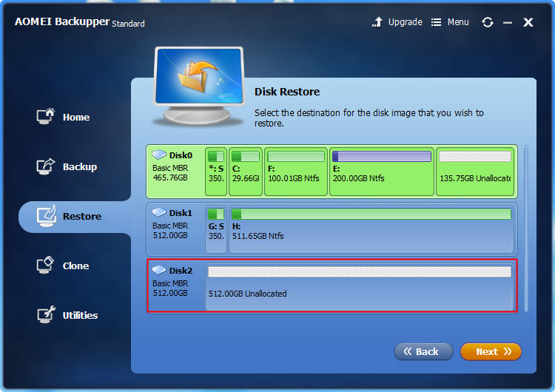Viewport: 555px width, 392px height.
Task: Click the Clone monitor icon
Action: (45, 266)
